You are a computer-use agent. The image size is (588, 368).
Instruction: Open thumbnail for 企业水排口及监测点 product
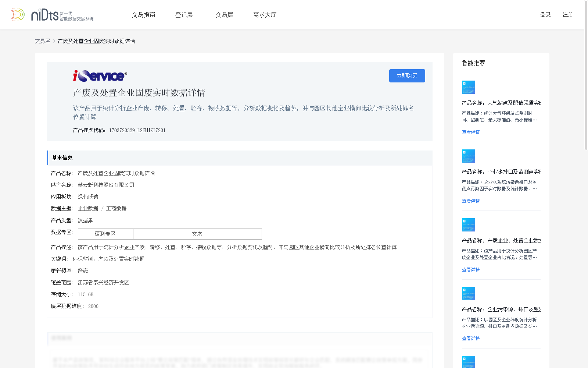(x=469, y=156)
